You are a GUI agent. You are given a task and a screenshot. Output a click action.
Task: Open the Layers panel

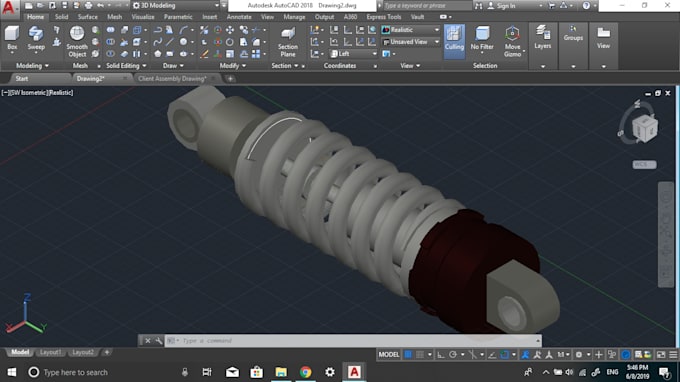[x=543, y=36]
